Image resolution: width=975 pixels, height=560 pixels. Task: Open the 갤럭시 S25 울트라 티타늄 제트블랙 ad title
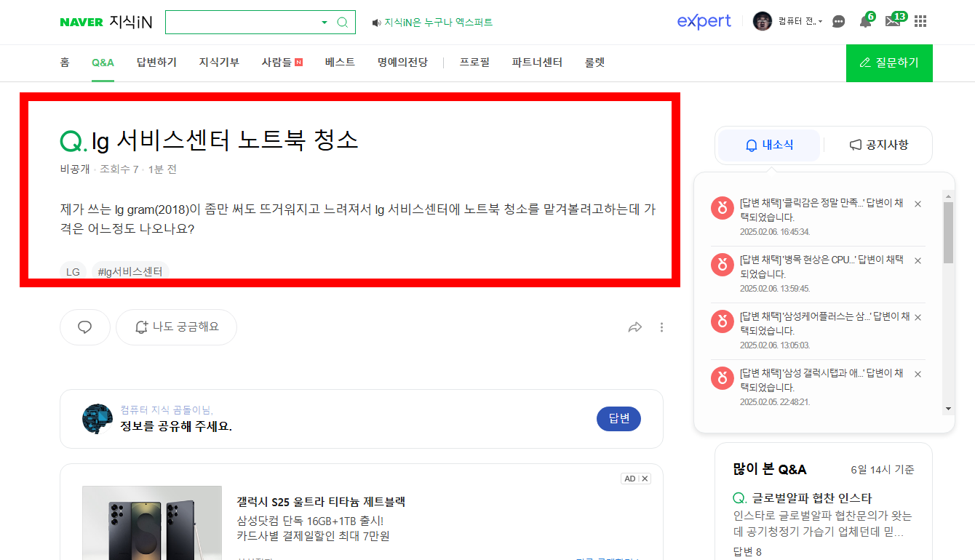coord(321,502)
